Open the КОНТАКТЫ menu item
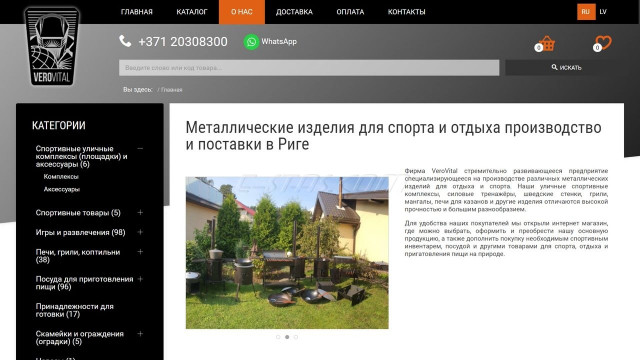Screen dimensions: 640x360 coord(407,12)
